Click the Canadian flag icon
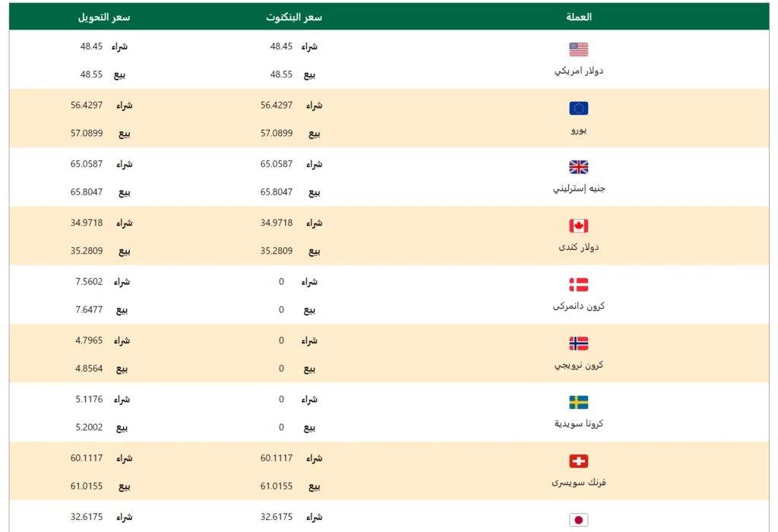The width and height of the screenshot is (778, 532). (x=578, y=226)
